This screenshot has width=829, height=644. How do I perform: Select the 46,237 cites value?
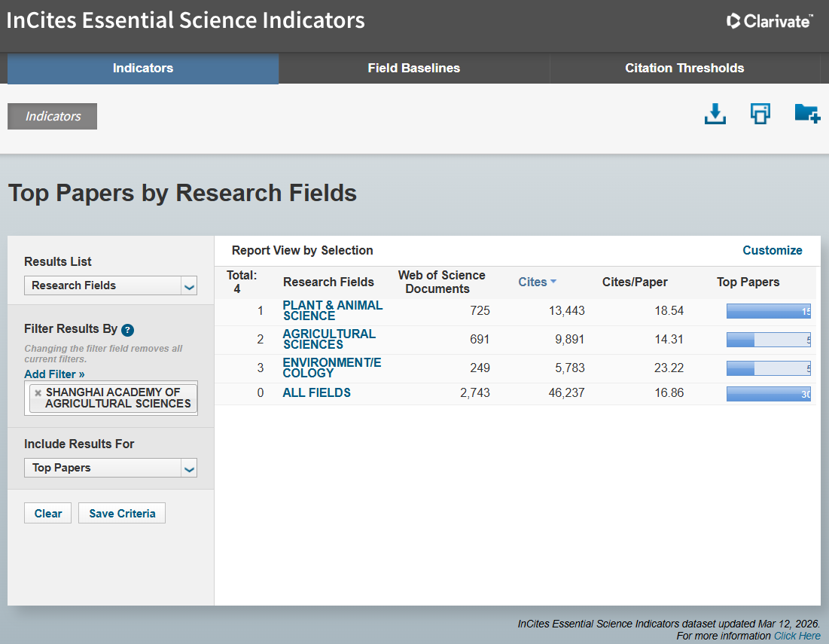[x=567, y=393]
